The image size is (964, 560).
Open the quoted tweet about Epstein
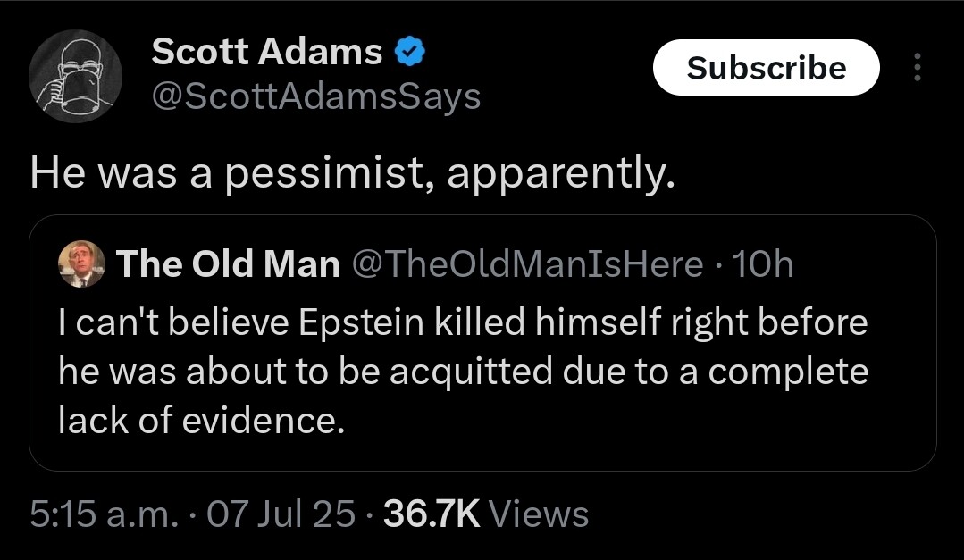[482, 343]
